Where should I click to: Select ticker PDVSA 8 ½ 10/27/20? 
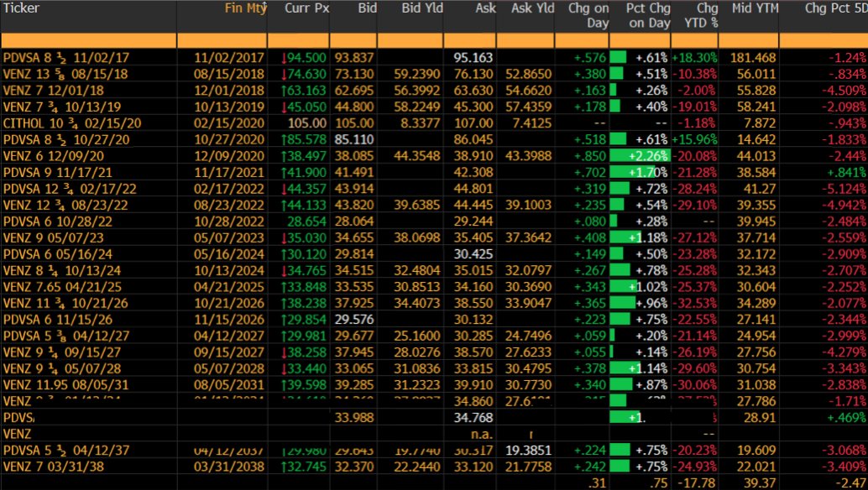(x=65, y=139)
